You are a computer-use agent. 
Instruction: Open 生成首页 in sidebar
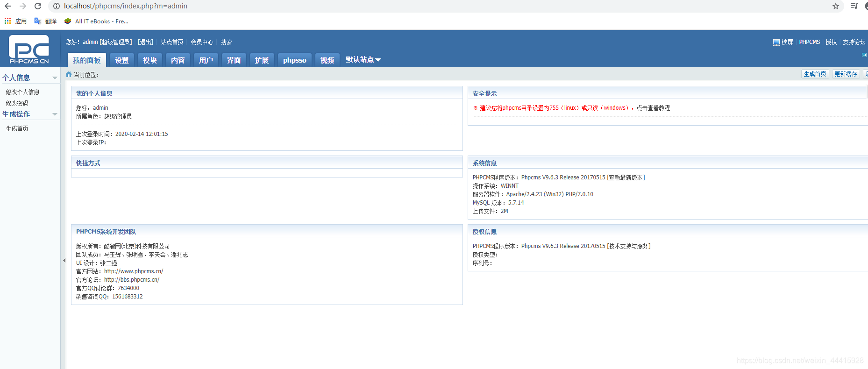pos(17,128)
